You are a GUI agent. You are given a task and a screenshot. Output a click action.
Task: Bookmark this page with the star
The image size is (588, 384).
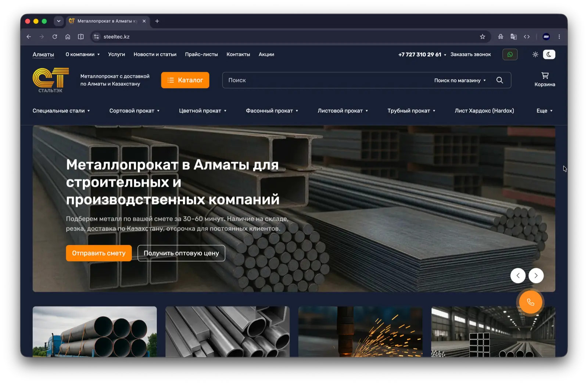pos(483,37)
